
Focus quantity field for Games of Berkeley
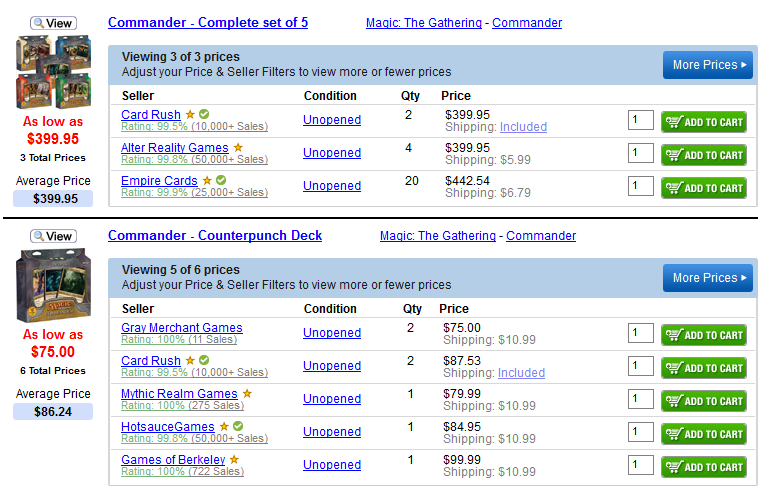click(x=641, y=465)
